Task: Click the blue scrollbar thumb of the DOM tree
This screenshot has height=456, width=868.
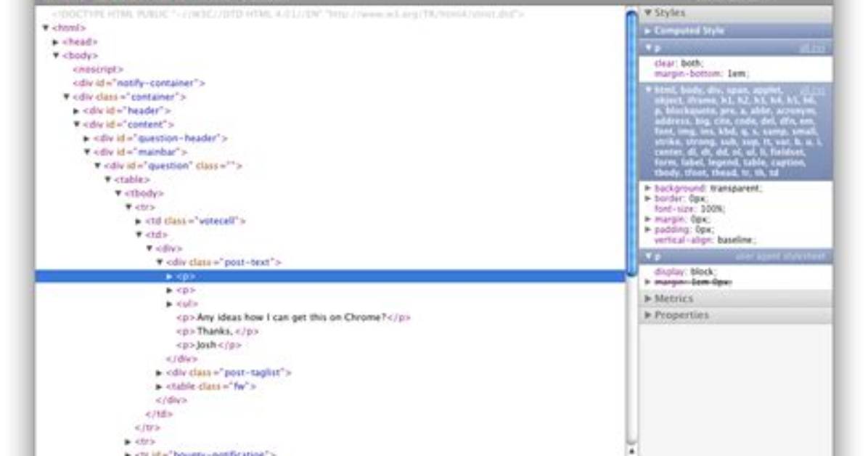Action: [631, 143]
